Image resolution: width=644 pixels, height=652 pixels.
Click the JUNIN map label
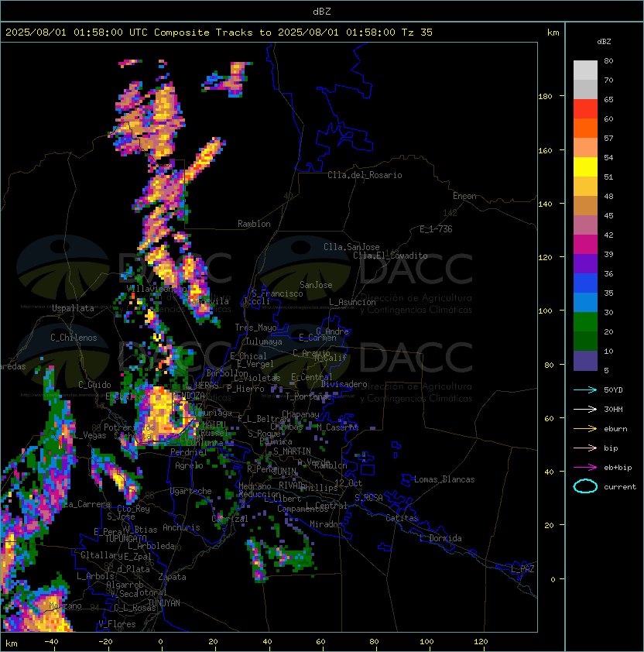point(284,471)
